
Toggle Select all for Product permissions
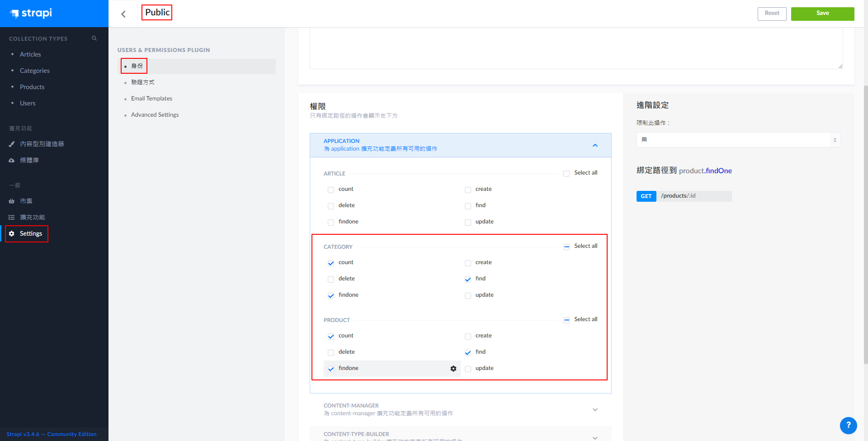tap(566, 320)
